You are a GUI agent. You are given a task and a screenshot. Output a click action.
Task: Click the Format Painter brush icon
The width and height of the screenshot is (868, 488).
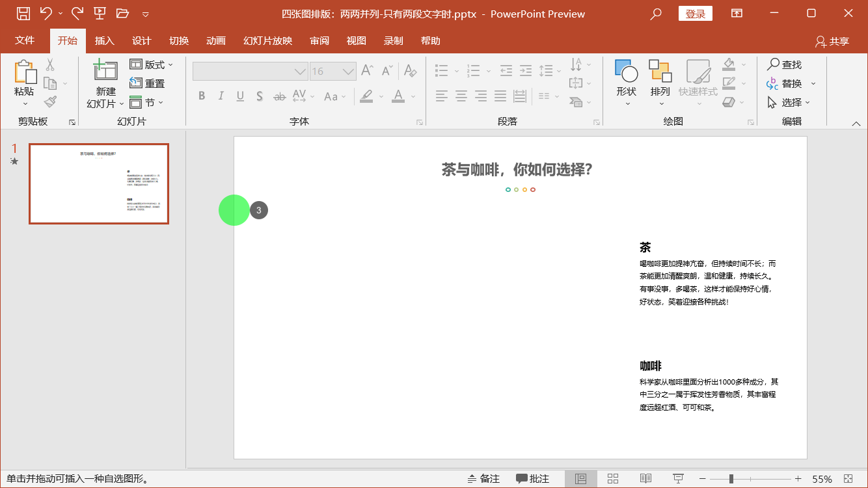(50, 102)
